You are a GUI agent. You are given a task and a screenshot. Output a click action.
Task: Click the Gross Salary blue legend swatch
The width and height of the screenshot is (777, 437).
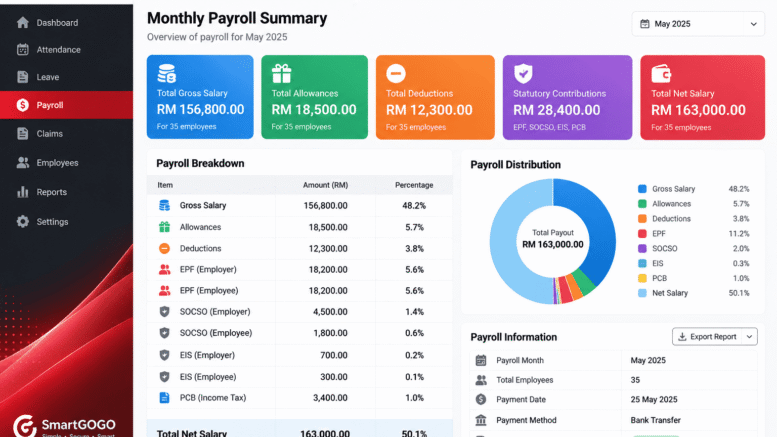point(642,189)
